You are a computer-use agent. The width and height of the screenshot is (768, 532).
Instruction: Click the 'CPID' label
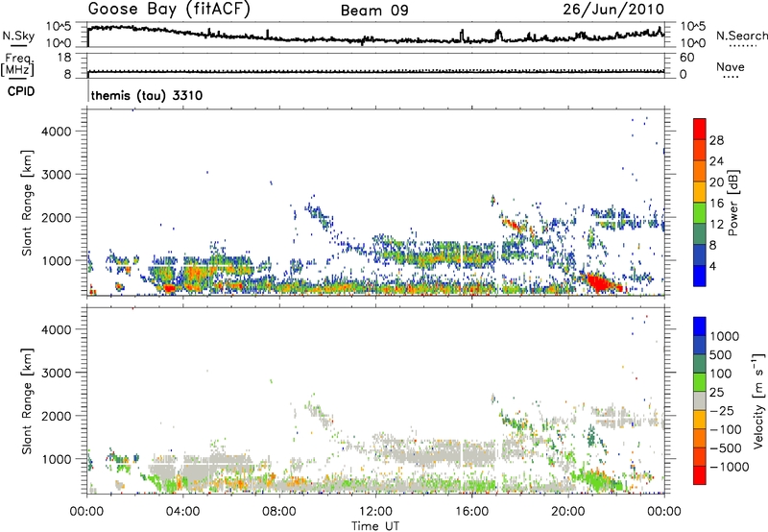(x=21, y=91)
